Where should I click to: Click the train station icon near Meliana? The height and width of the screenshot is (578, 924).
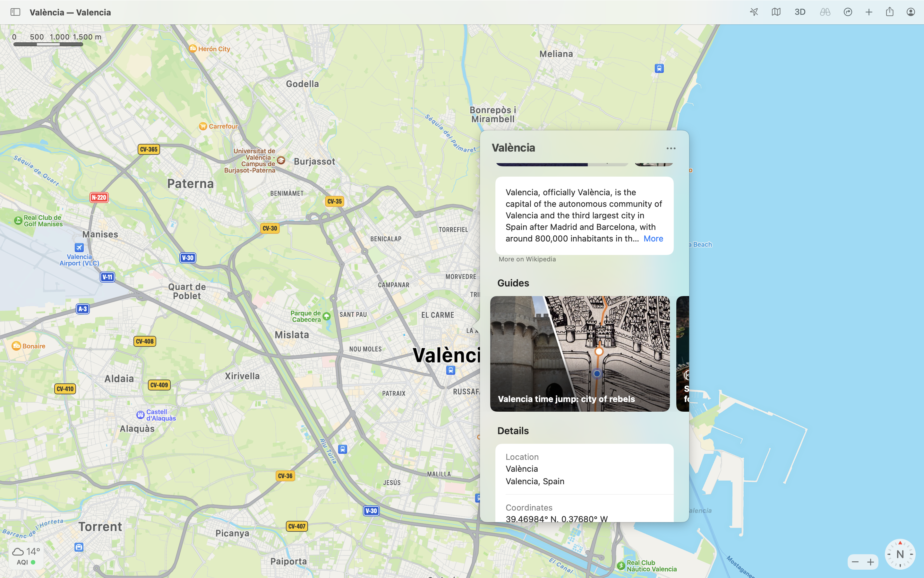click(x=659, y=68)
